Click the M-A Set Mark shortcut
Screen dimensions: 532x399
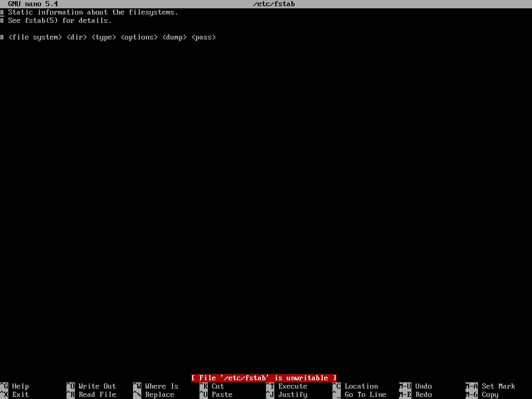490,386
